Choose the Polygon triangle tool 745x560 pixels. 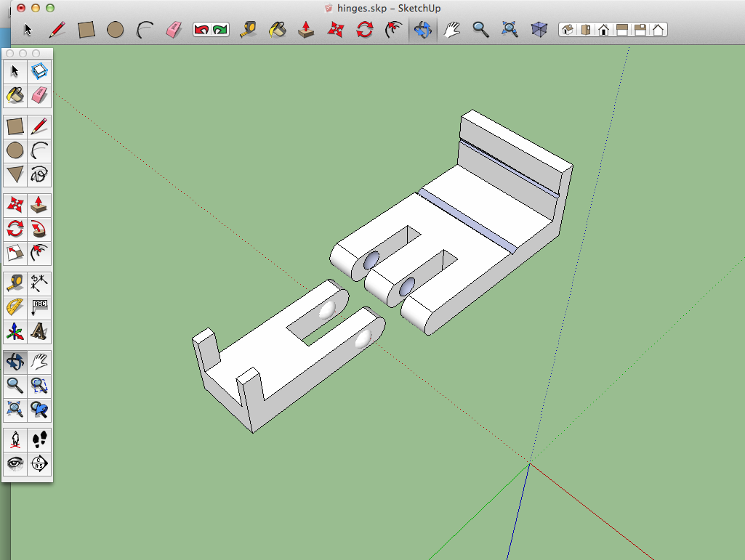coord(15,174)
